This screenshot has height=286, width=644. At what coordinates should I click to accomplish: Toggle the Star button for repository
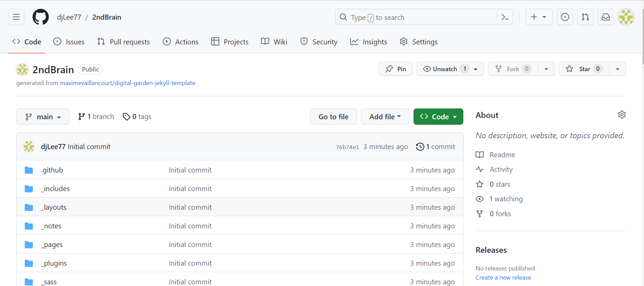[584, 69]
